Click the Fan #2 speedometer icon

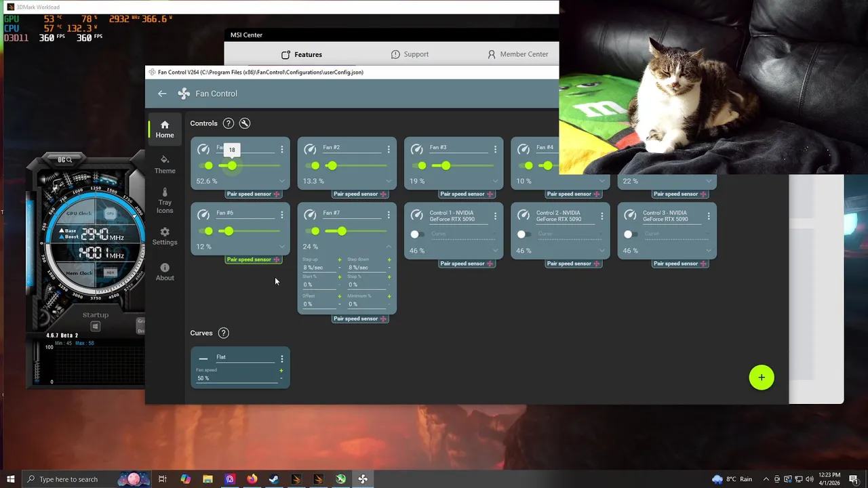click(310, 149)
